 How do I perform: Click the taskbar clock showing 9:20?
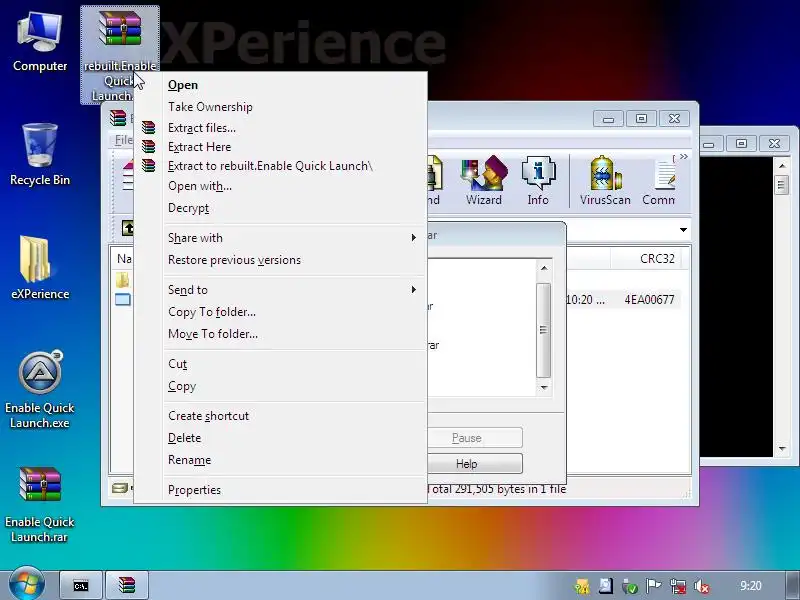click(x=751, y=586)
